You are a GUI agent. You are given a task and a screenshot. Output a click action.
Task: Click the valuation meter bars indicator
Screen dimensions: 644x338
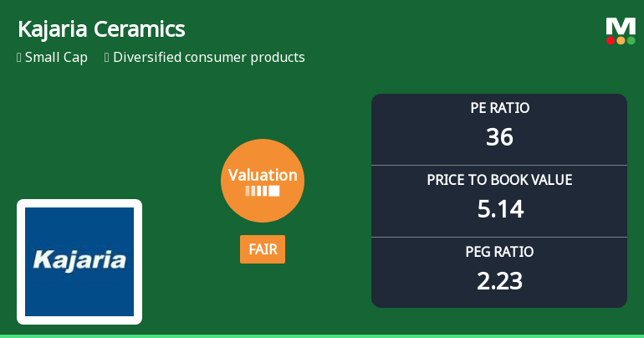263,192
